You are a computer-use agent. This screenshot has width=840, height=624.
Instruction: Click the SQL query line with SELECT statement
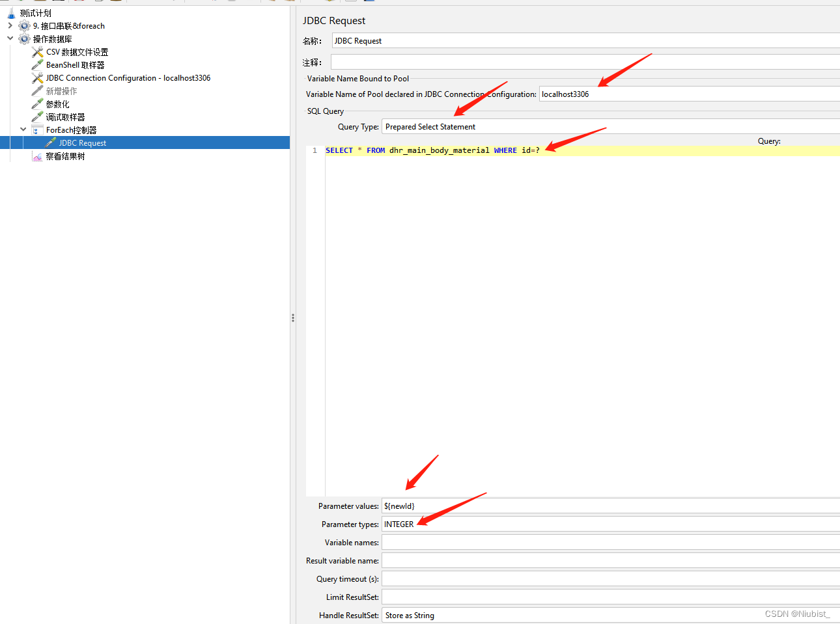coord(582,150)
